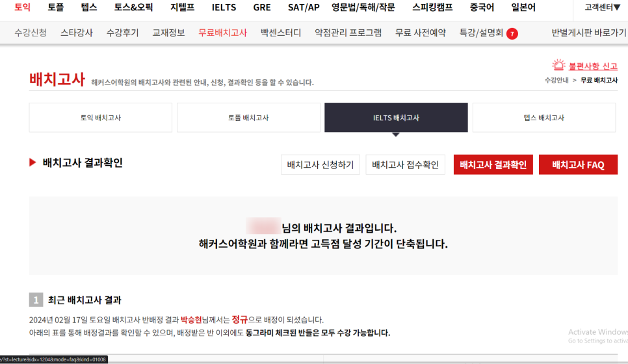The width and height of the screenshot is (628, 364).
Task: Open 스타강사 submenu link
Action: click(77, 33)
